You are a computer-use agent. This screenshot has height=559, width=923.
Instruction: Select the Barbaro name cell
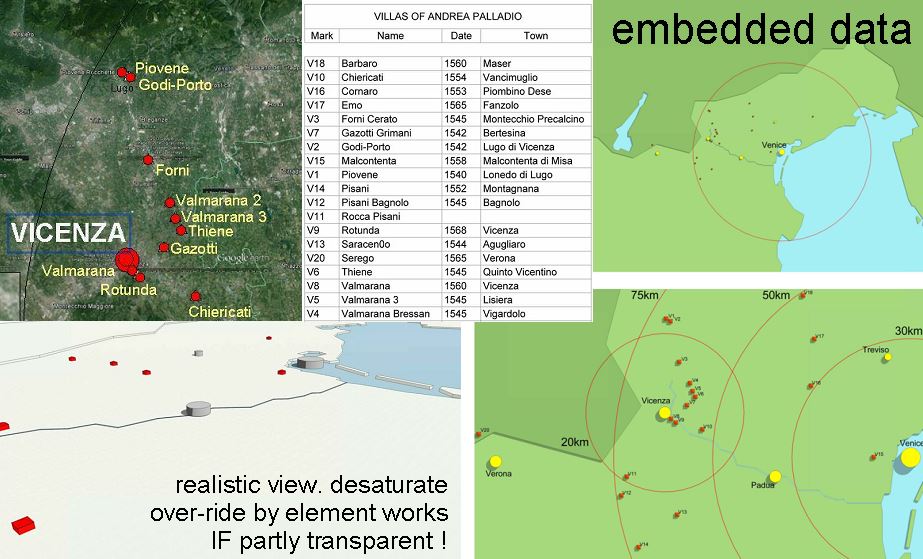(x=390, y=64)
